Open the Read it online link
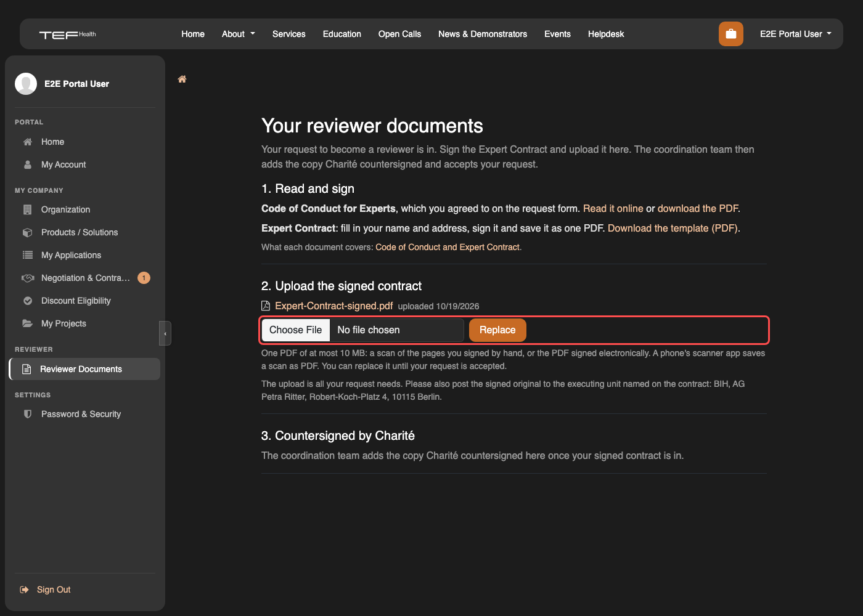Viewport: 863px width, 616px height. pyautogui.click(x=613, y=209)
